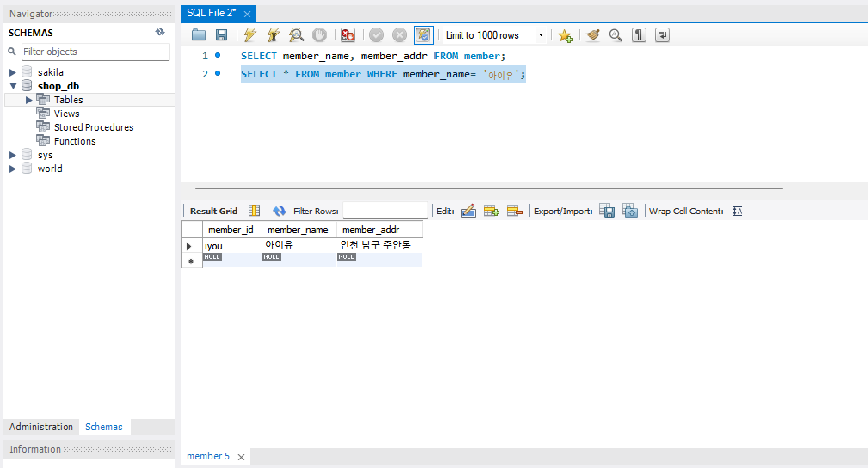Expand the Tables node under shop_db
Image resolution: width=868 pixels, height=468 pixels.
click(x=29, y=100)
